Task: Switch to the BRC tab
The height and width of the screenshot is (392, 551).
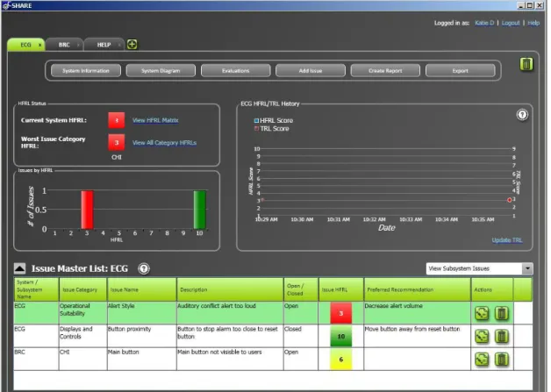Action: tap(64, 45)
